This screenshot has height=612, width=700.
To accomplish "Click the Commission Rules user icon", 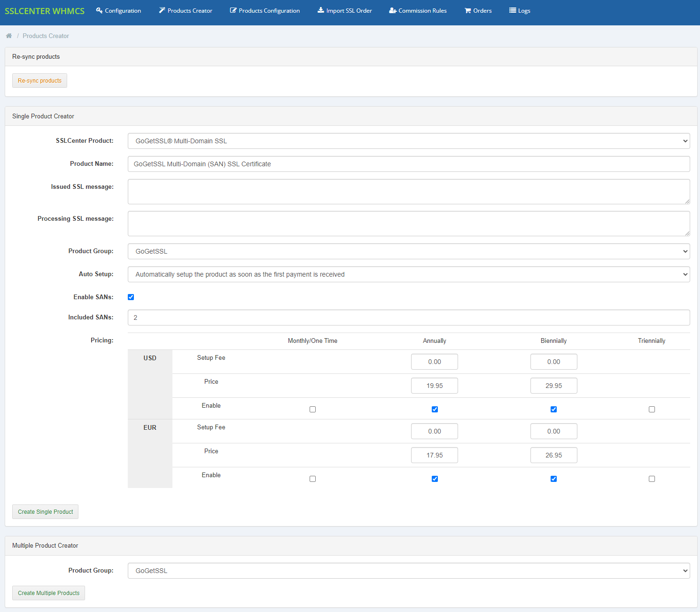I will coord(393,10).
